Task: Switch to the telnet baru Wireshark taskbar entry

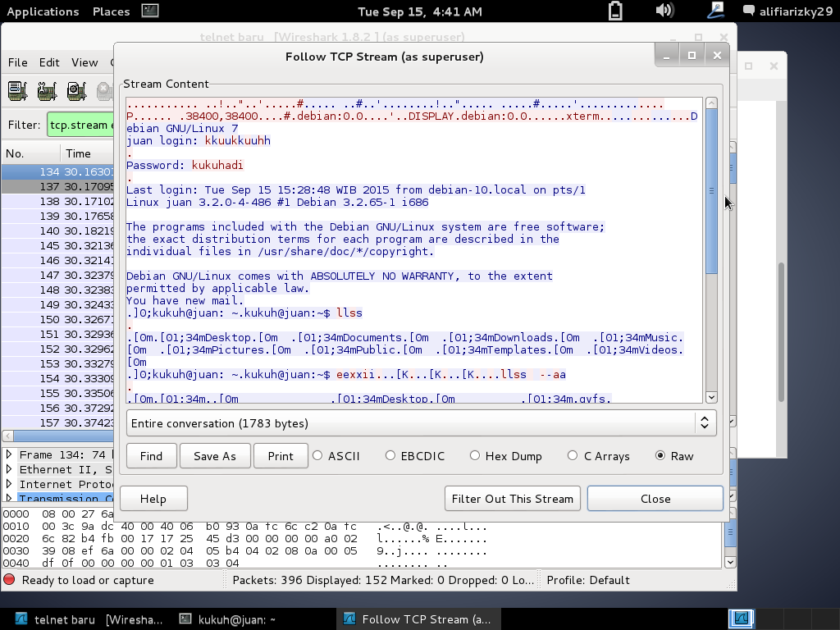Action: pos(89,619)
